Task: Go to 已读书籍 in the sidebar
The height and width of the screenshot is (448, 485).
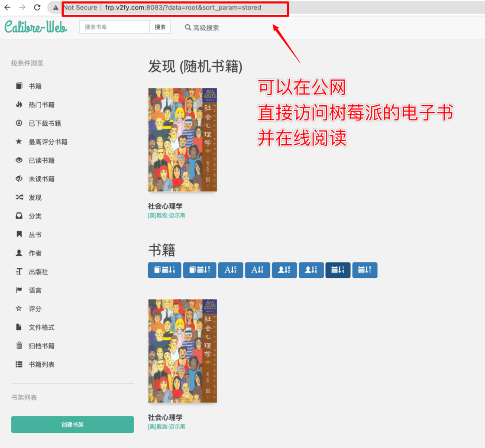Action: pyautogui.click(x=42, y=160)
